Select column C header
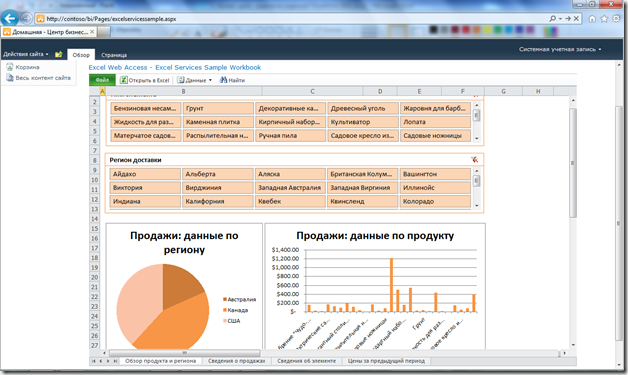 pos(312,91)
